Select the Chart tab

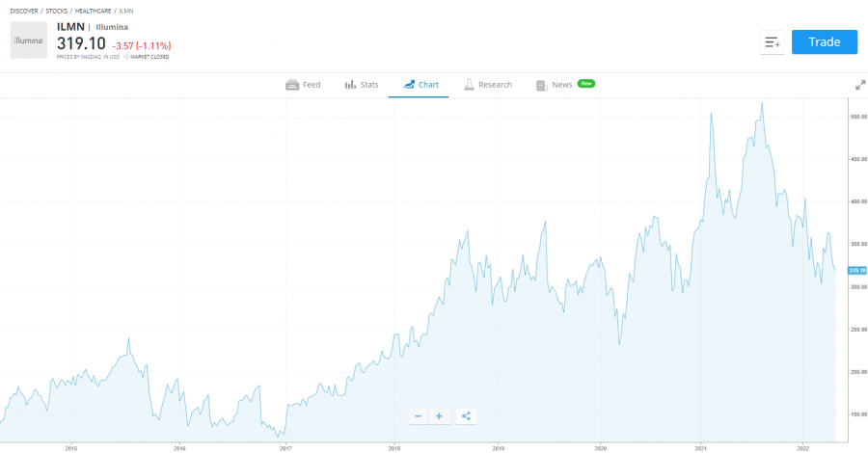pyautogui.click(x=419, y=85)
